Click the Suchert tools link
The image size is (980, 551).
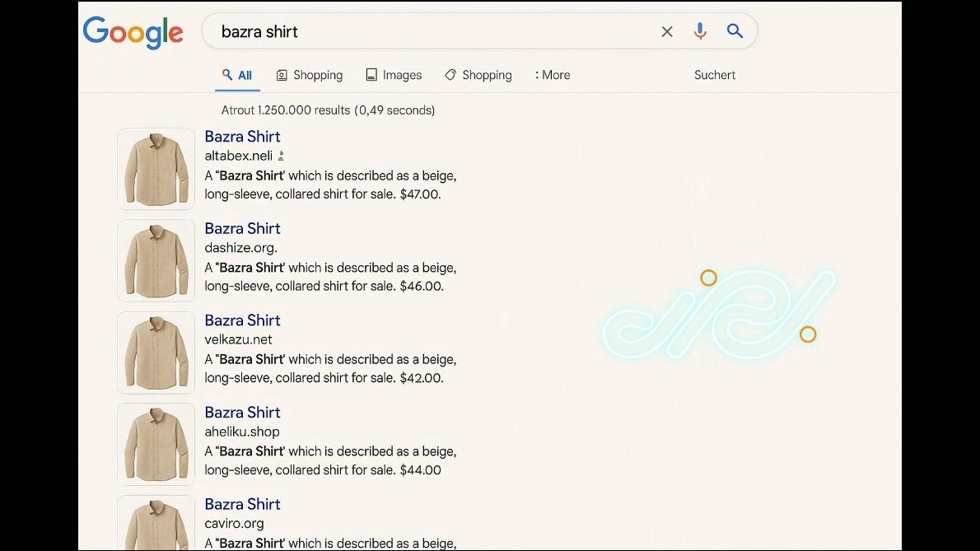[x=714, y=75]
